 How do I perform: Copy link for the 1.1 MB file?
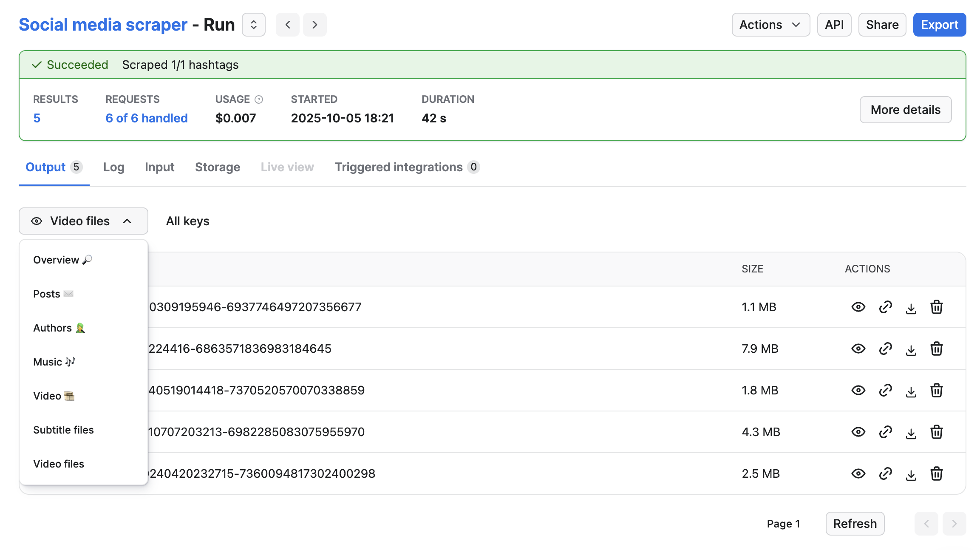click(885, 307)
